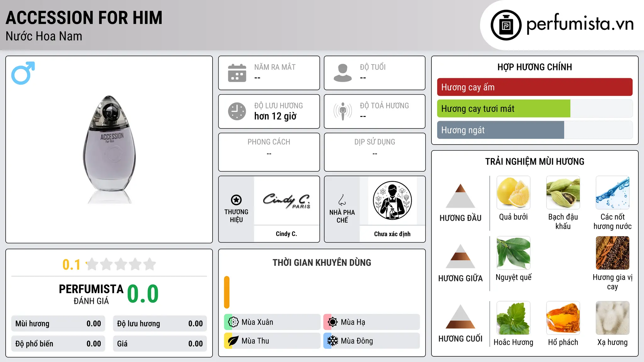The width and height of the screenshot is (644, 362).
Task: Click the ACCESSION FOR HIM title
Action: tap(84, 18)
